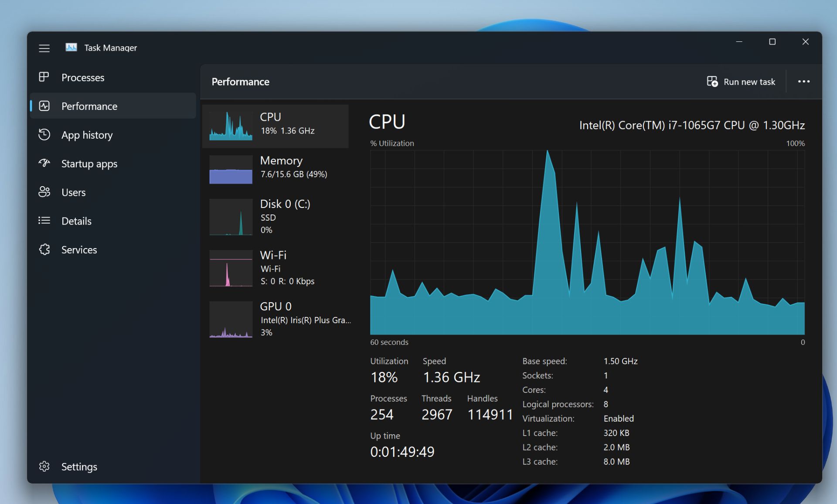This screenshot has height=504, width=837.
Task: Open the GPU 0 performance panel
Action: tap(276, 319)
